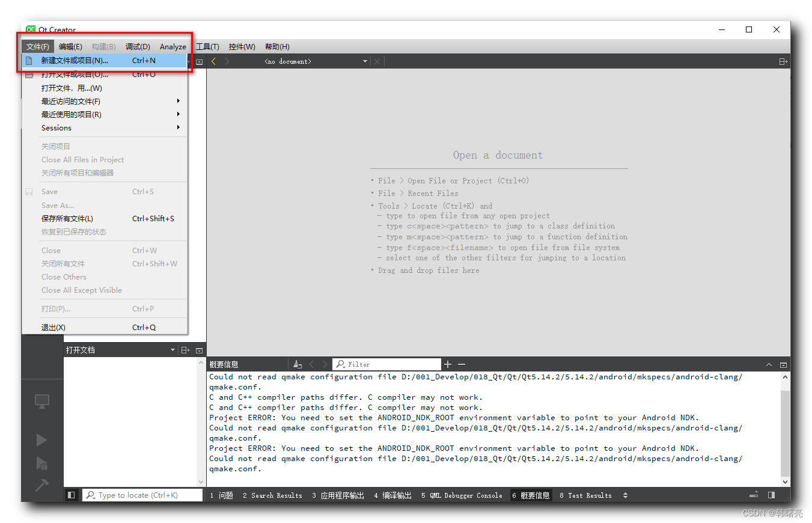
Task: Click the go-back navigation arrow in the toolbar
Action: (x=213, y=61)
